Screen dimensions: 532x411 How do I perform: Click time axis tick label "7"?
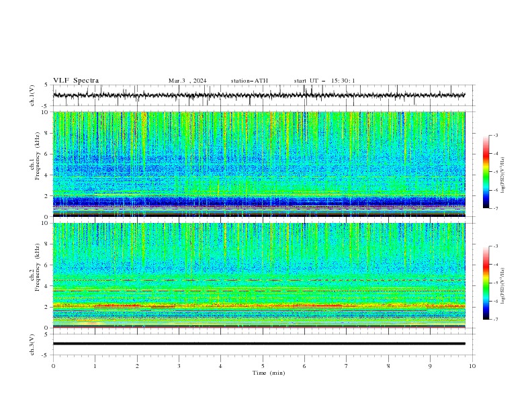click(347, 366)
